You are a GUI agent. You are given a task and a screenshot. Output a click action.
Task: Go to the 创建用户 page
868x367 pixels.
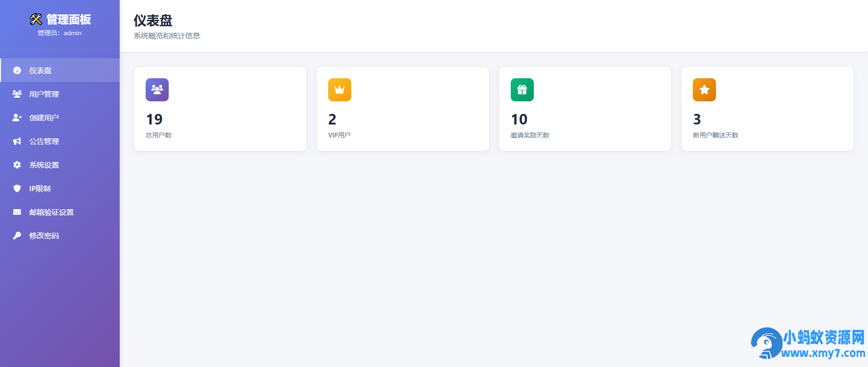click(x=60, y=118)
